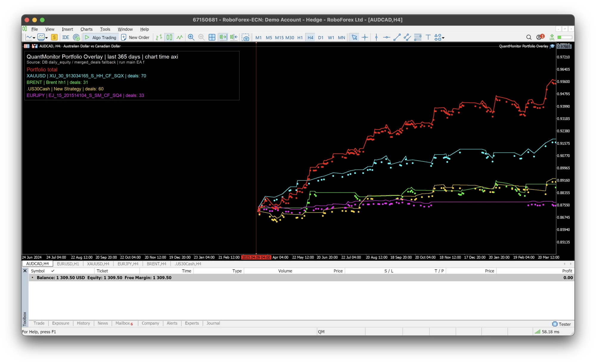Toggle chart auto scroll to end
Screen dimensions: 596x364
[223, 37]
